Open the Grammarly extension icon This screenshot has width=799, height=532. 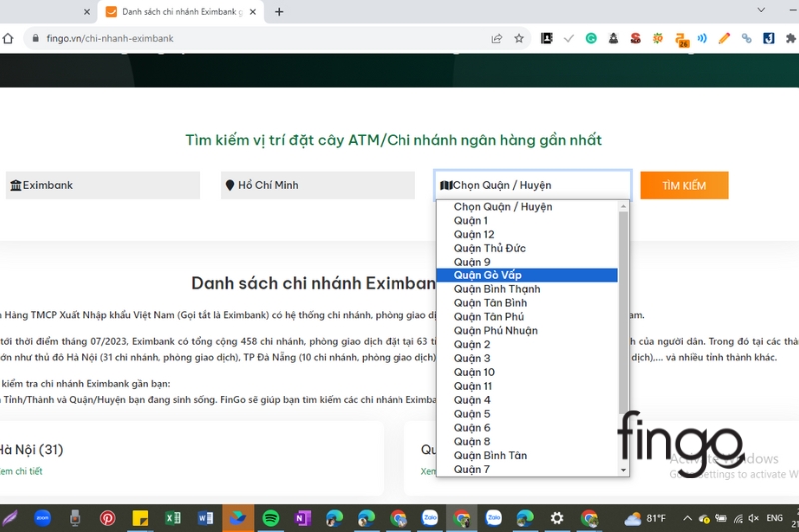[x=591, y=38]
